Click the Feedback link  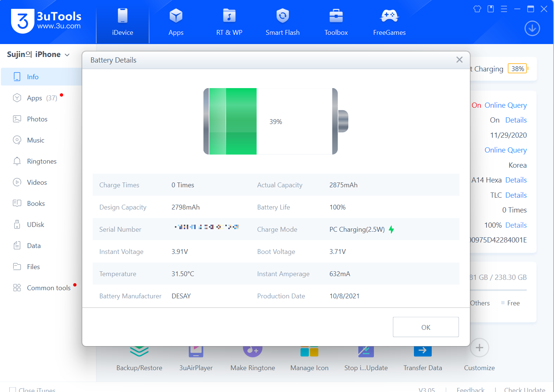[x=471, y=390]
